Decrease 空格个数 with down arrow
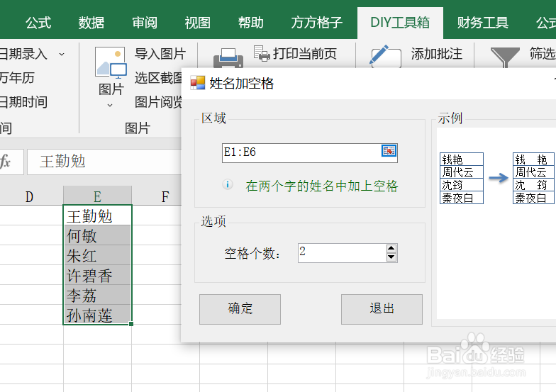556x392 pixels. click(391, 257)
